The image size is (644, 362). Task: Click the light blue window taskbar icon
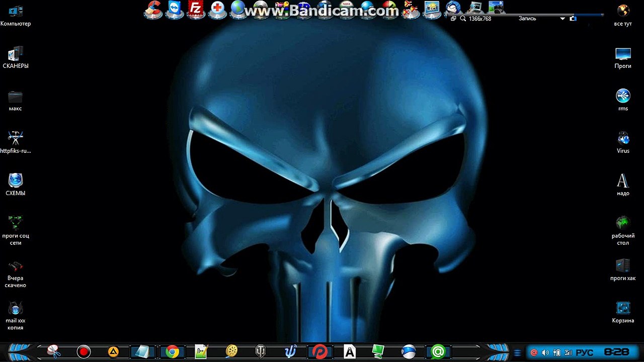[142, 351]
